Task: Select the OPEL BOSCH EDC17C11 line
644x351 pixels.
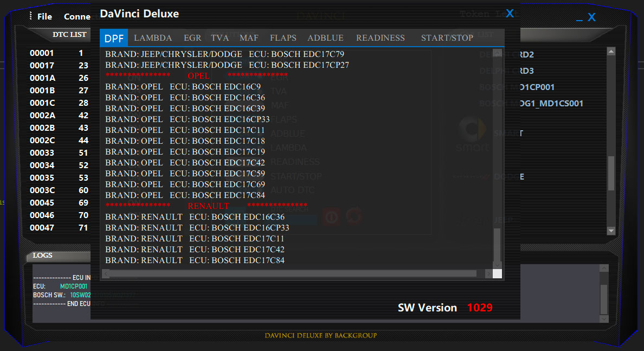Action: pyautogui.click(x=185, y=130)
